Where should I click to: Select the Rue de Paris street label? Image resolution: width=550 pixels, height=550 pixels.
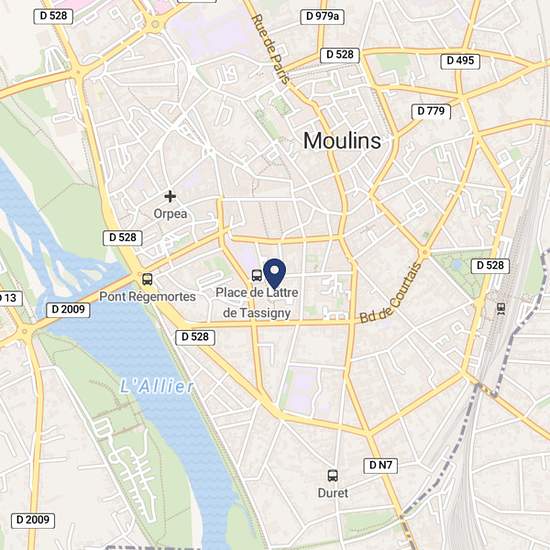(x=271, y=49)
